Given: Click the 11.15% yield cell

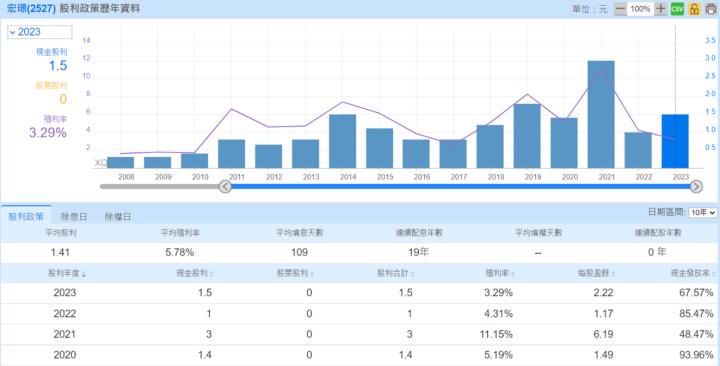Looking at the screenshot, I should pyautogui.click(x=496, y=334).
